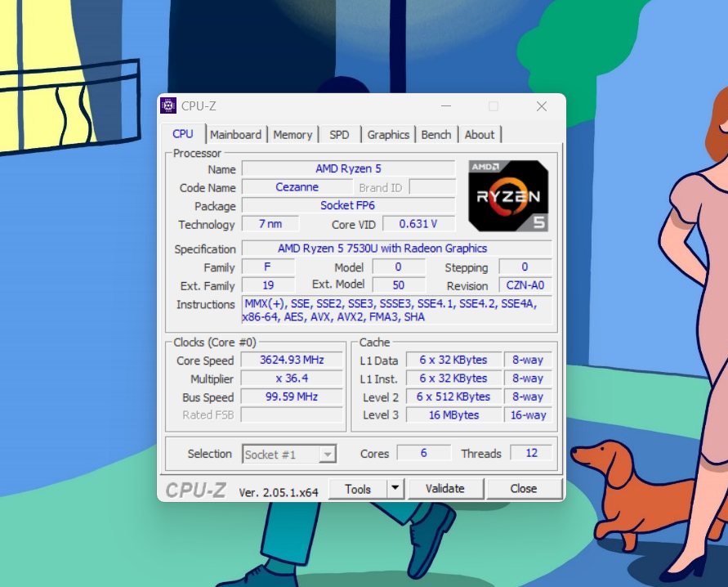Click the Name field showing AMD Ryzen 5
The height and width of the screenshot is (587, 728).
(x=348, y=168)
